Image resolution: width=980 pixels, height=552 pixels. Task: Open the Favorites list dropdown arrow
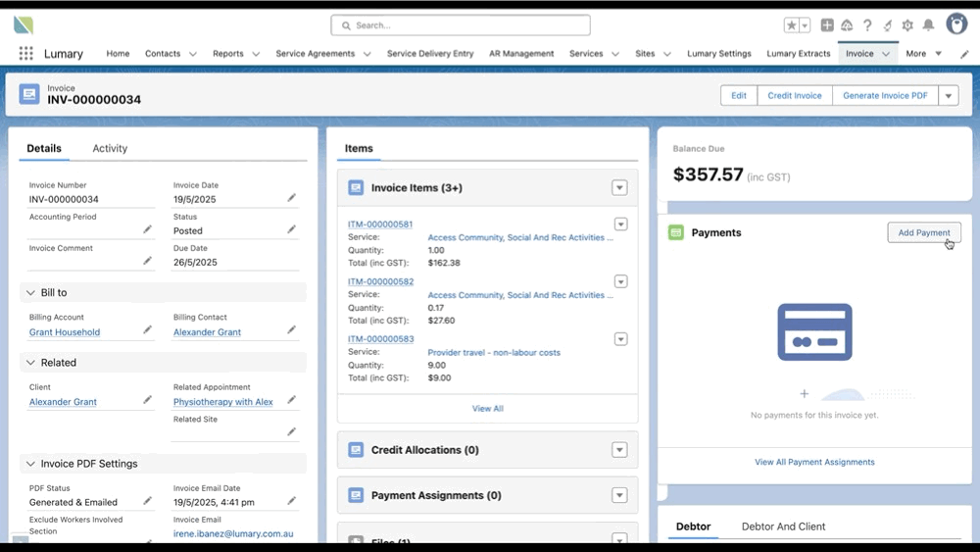pyautogui.click(x=805, y=25)
